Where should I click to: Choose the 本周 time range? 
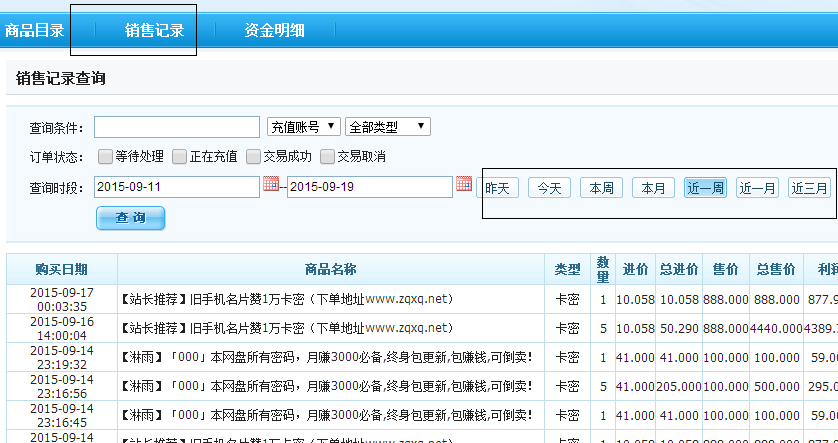tap(601, 187)
